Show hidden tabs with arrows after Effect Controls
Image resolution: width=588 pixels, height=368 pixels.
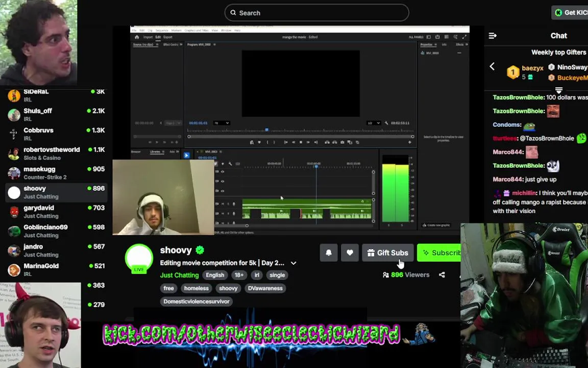(181, 44)
